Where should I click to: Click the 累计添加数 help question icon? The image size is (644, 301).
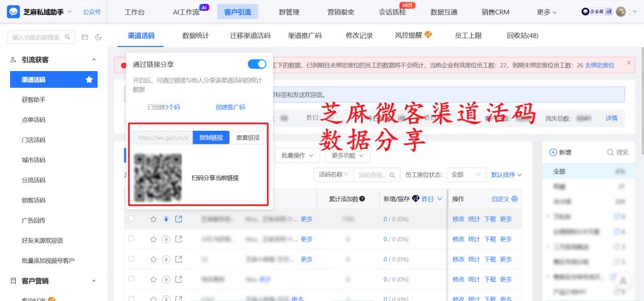362,199
